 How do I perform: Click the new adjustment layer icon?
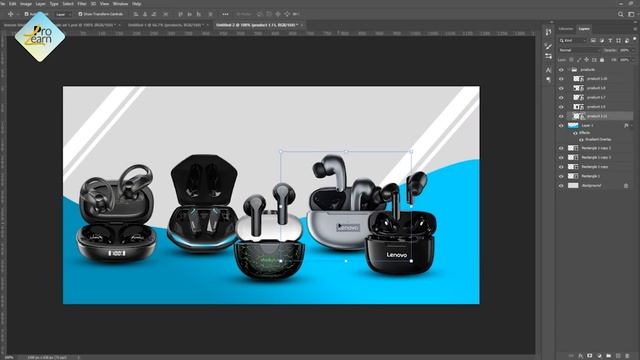pos(599,356)
